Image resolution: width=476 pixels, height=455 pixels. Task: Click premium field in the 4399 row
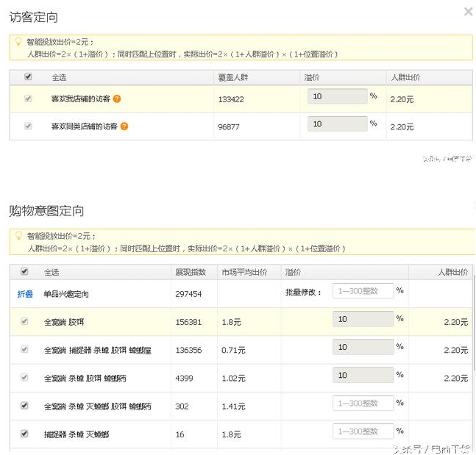tap(363, 375)
